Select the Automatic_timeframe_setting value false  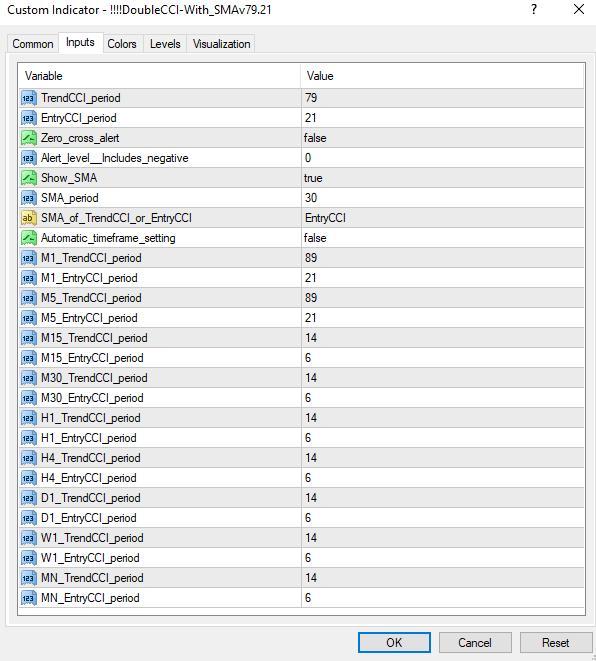tap(315, 238)
